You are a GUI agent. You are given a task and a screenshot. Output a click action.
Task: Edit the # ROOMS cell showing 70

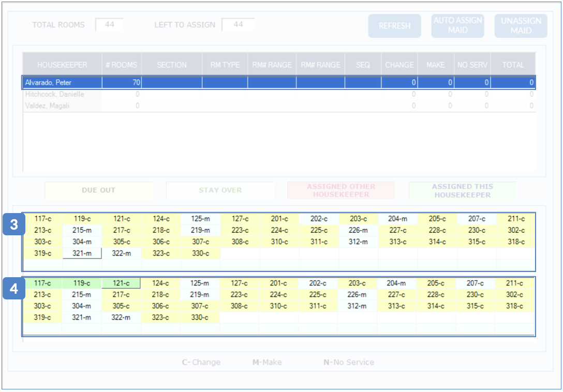click(122, 82)
